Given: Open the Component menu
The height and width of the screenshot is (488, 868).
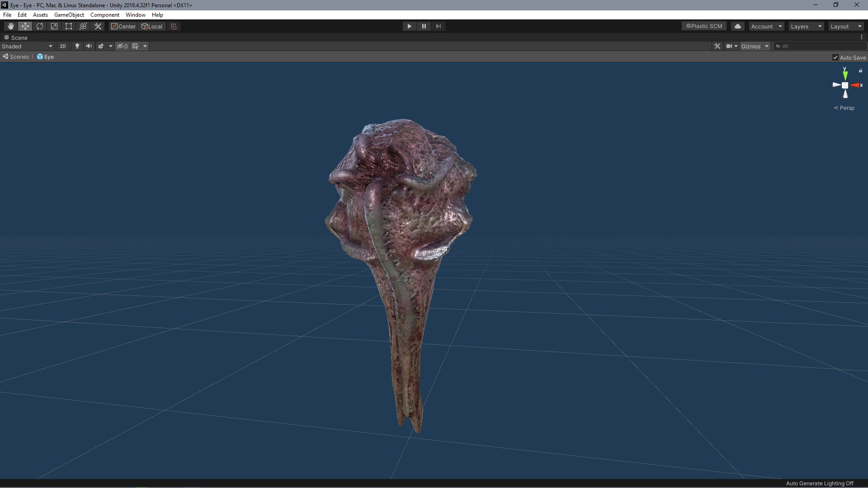Looking at the screenshot, I should 104,15.
